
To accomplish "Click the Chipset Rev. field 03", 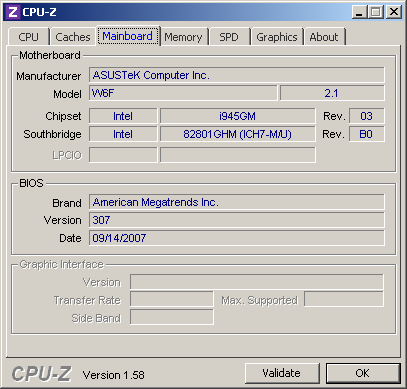I will tap(366, 116).
